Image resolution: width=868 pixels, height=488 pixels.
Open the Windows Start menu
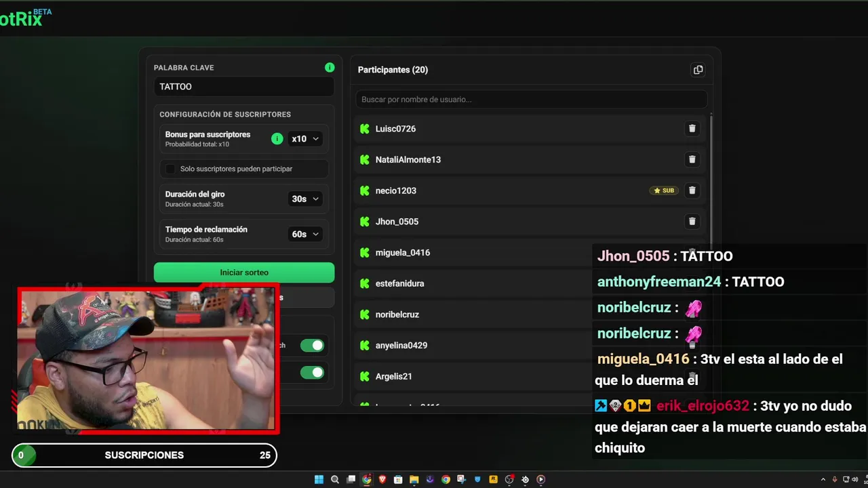[x=319, y=479]
